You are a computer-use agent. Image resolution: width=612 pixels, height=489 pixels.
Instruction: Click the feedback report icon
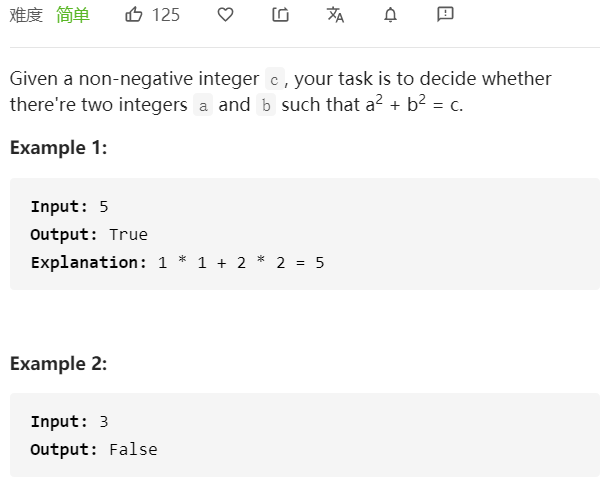445,14
